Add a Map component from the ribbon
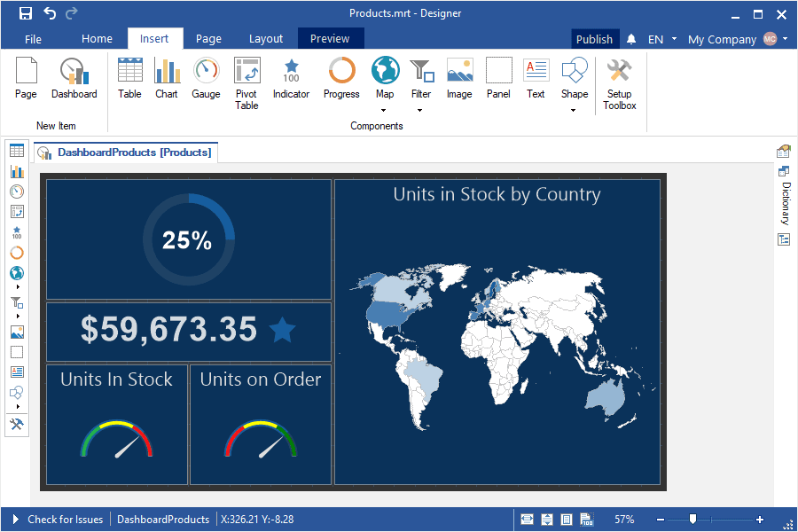Screen dimensions: 798x532 tap(386, 78)
